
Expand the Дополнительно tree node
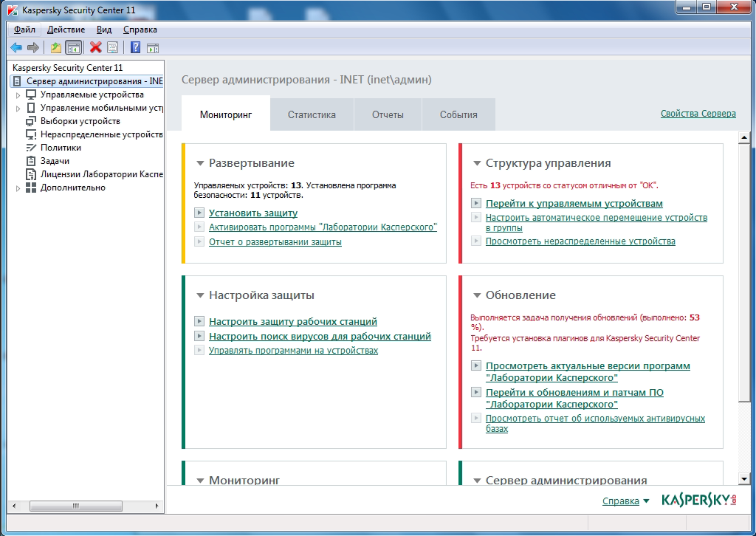(18, 188)
